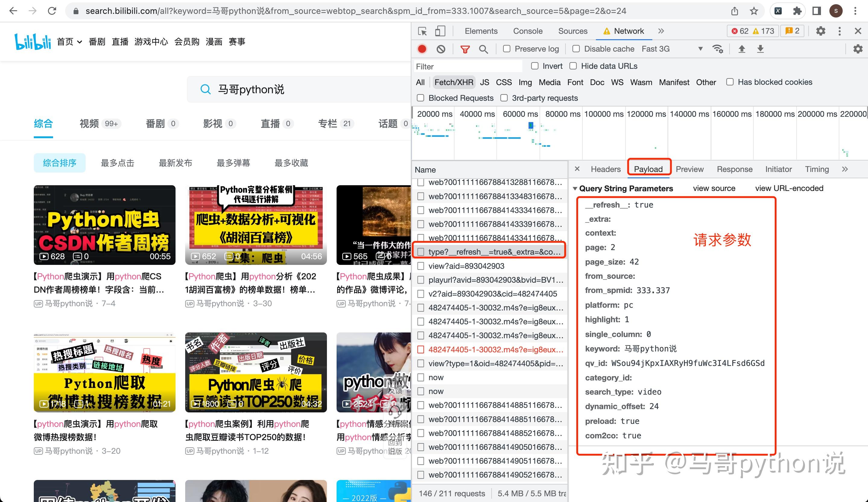
Task: Click the issues badge showing 2
Action: [x=792, y=31]
